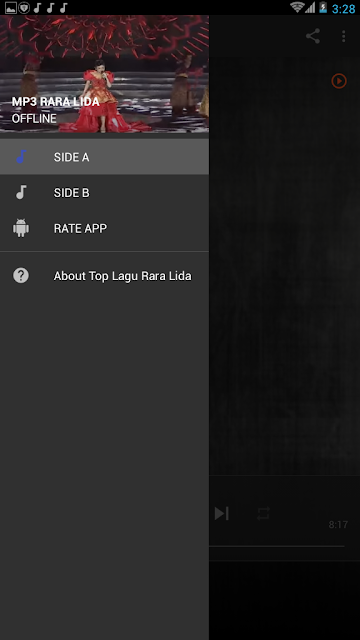Tap the orange circled play icon
360x640 pixels.
coord(339,81)
